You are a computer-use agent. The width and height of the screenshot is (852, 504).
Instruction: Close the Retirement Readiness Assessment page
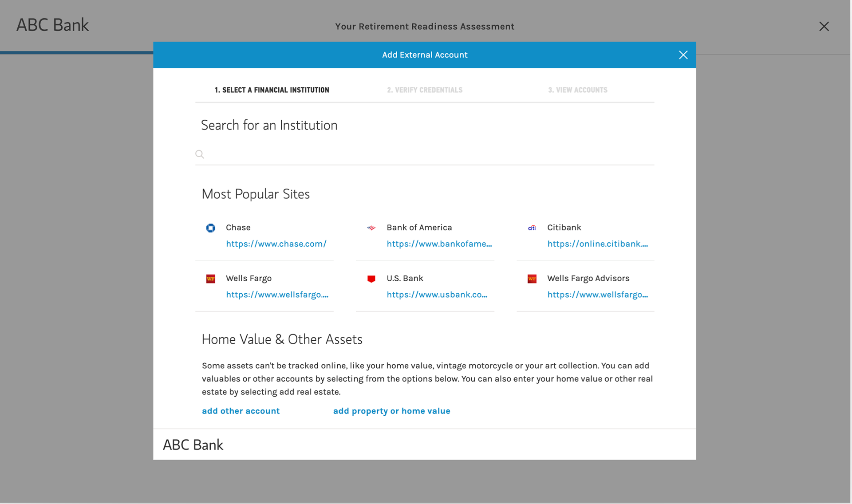824,27
